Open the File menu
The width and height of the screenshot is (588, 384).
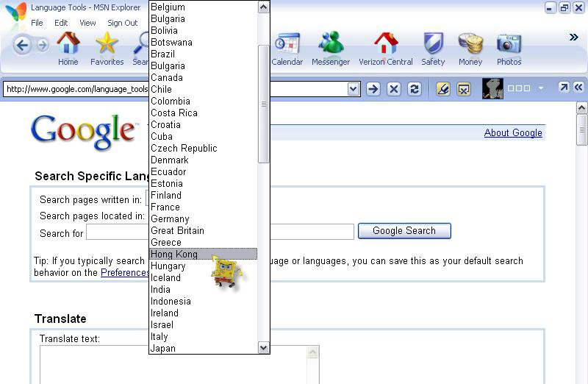coord(37,23)
